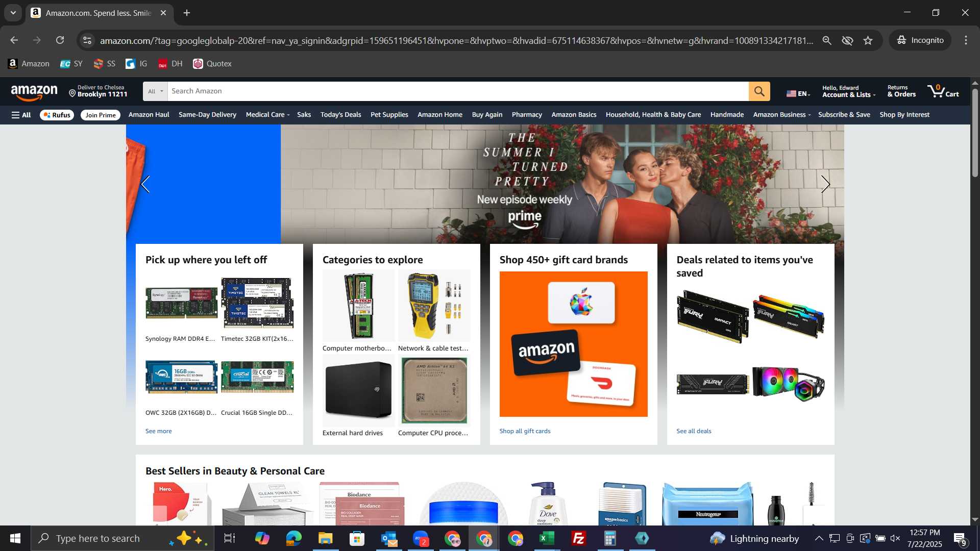The image size is (980, 551).
Task: Open Today's Deals
Action: (x=340, y=115)
